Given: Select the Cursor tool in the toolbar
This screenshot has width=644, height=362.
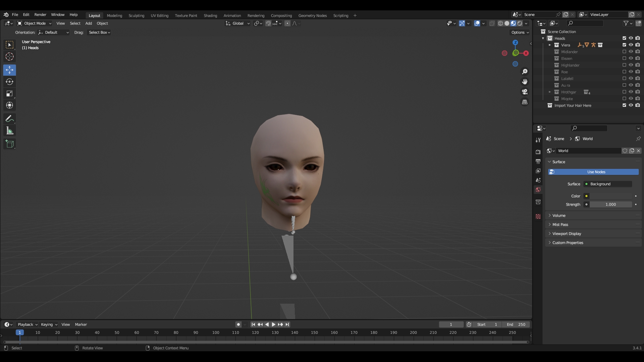Looking at the screenshot, I should (9, 57).
